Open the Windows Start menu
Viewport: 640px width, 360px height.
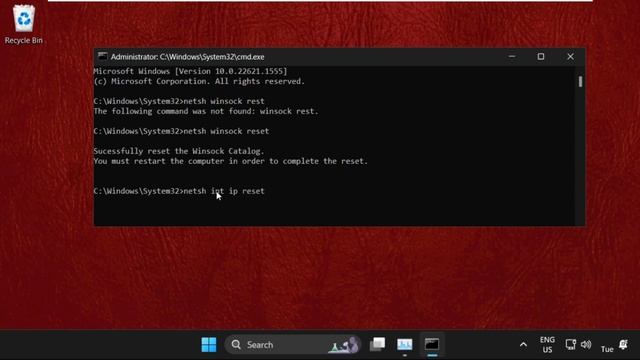[209, 345]
